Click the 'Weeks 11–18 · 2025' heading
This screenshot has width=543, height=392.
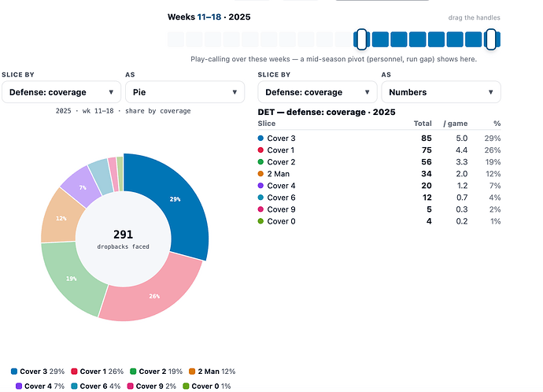(x=209, y=17)
